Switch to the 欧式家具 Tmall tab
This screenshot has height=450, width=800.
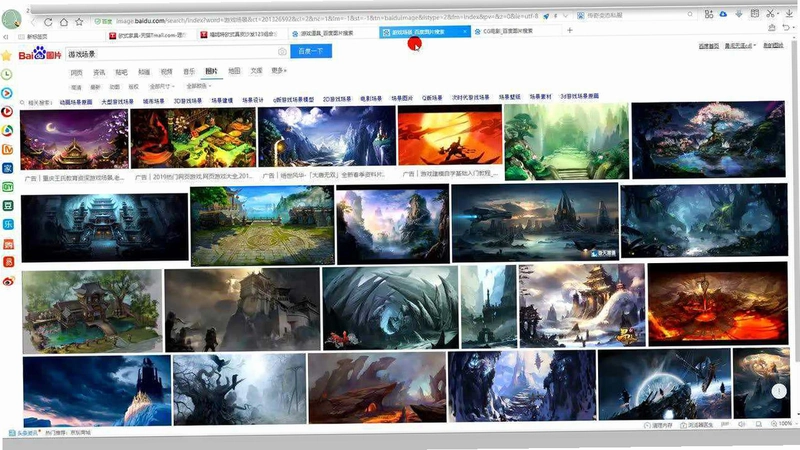[x=151, y=35]
